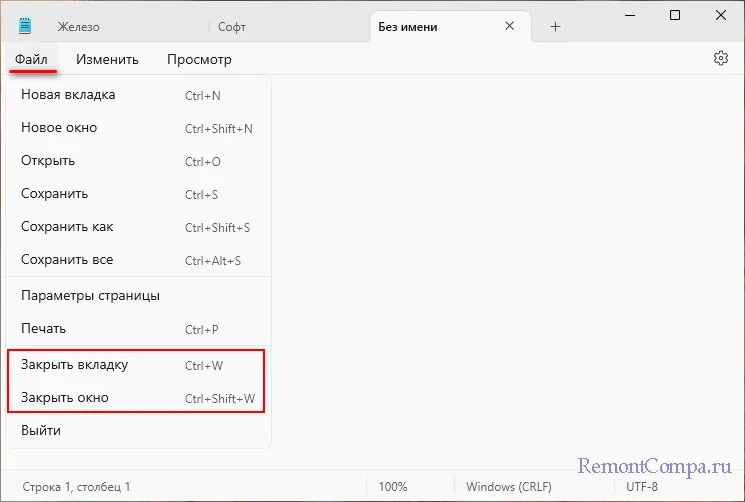Image resolution: width=745 pixels, height=502 pixels.
Task: Open the "Изменить" menu
Action: point(107,60)
